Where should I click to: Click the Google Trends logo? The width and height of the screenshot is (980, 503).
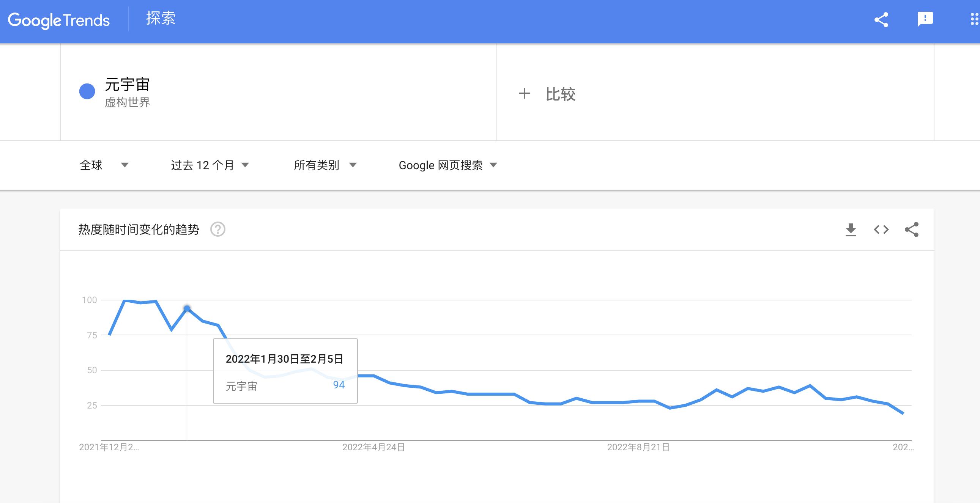[x=58, y=20]
